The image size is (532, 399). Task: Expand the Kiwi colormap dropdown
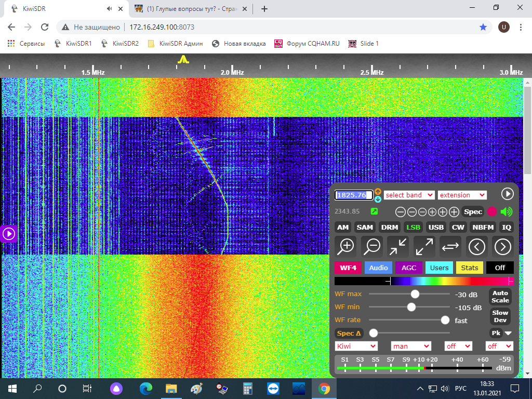356,346
